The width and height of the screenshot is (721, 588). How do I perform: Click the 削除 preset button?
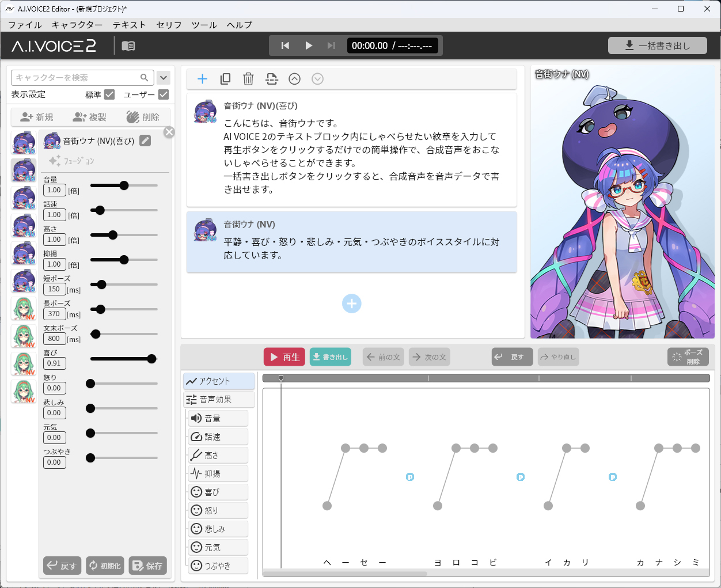143,117
